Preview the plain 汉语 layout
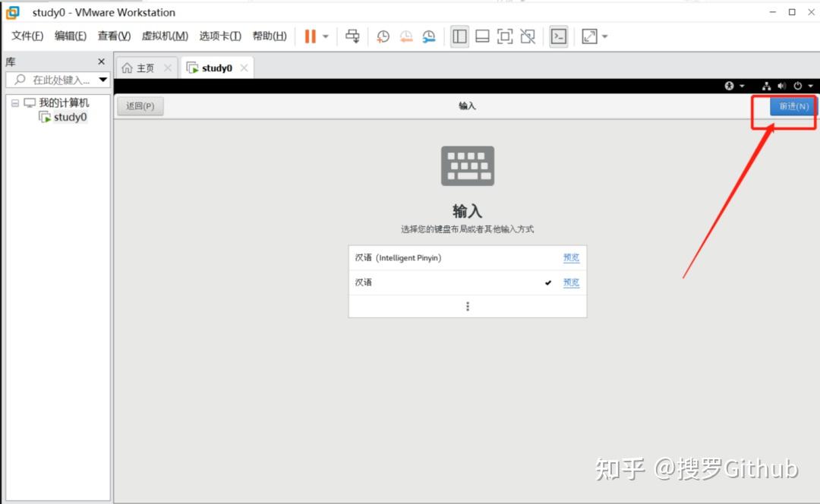This screenshot has width=820, height=504. click(x=571, y=282)
